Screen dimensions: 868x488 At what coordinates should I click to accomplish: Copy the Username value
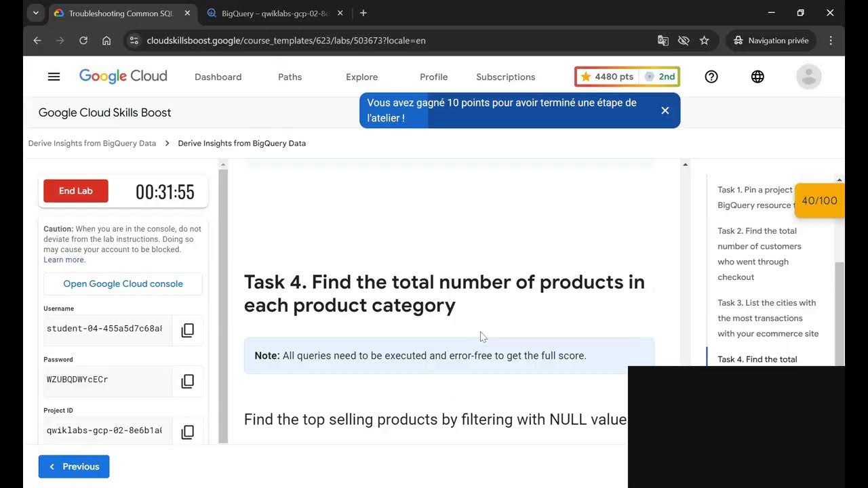click(x=188, y=330)
